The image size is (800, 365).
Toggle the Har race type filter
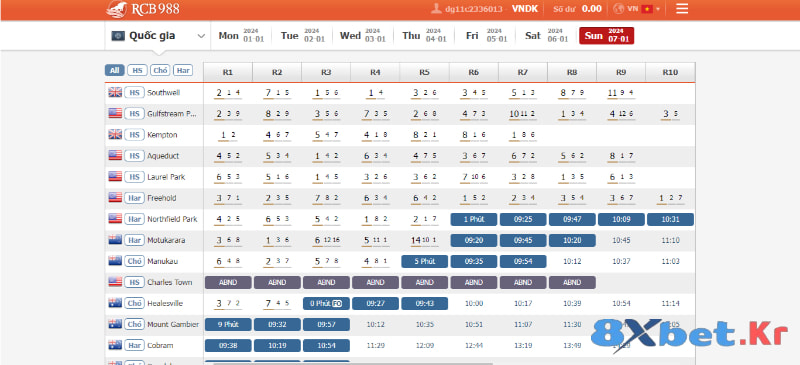click(183, 70)
